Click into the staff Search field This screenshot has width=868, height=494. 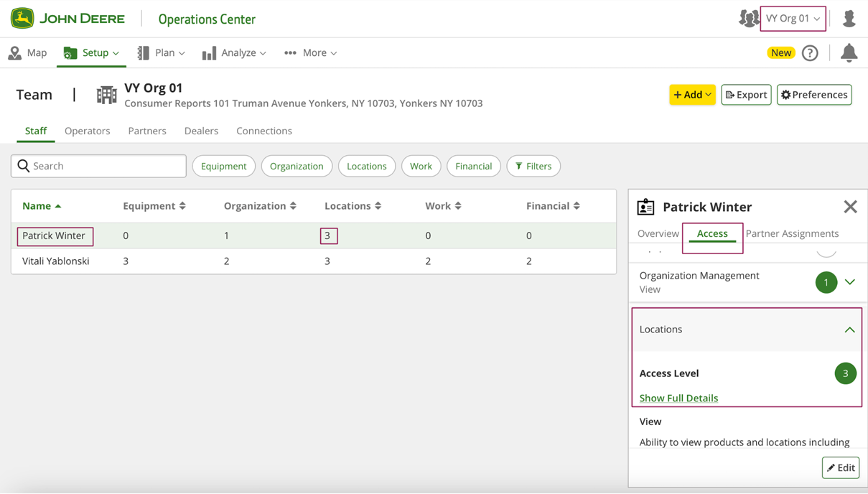coord(99,166)
